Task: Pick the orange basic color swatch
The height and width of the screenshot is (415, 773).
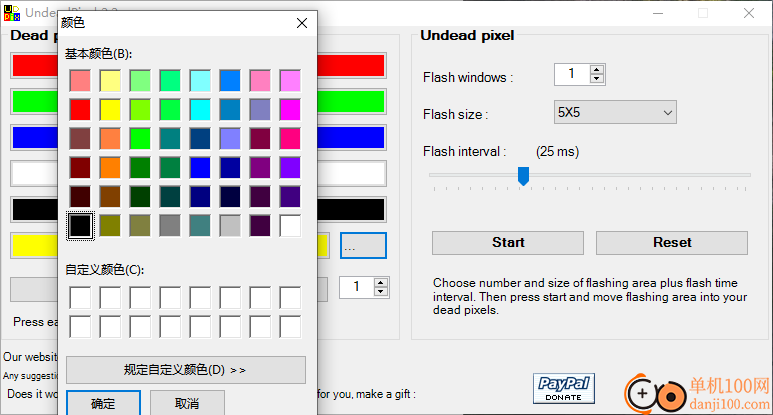Action: (x=110, y=168)
